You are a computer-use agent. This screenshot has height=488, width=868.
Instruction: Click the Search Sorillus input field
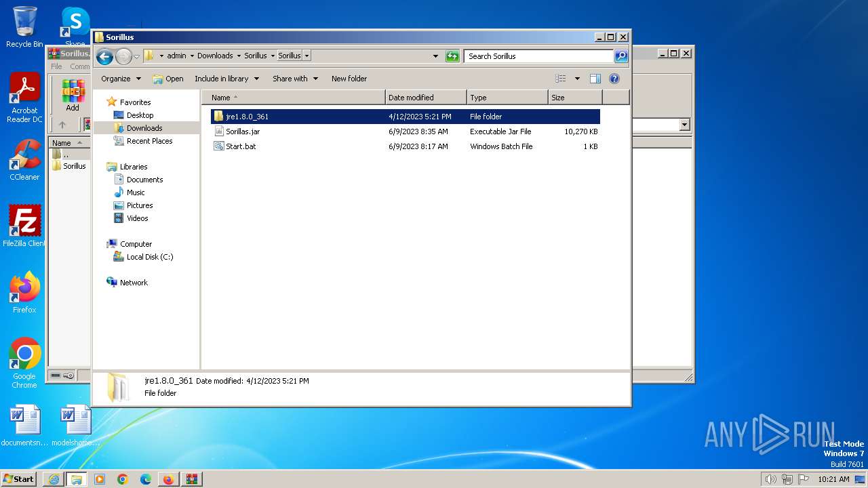[x=539, y=56]
